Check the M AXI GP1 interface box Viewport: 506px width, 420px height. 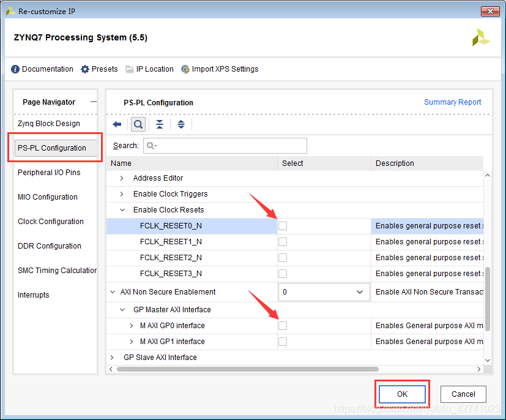click(283, 342)
